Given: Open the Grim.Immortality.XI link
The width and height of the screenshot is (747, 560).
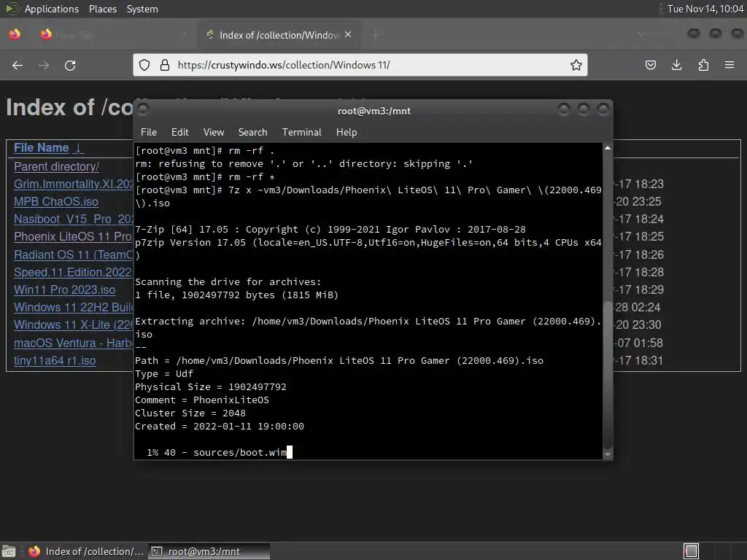Looking at the screenshot, I should click(x=74, y=184).
